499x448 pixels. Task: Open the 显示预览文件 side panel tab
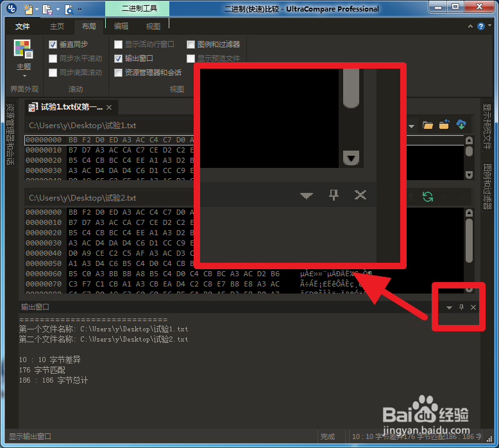coord(487,126)
